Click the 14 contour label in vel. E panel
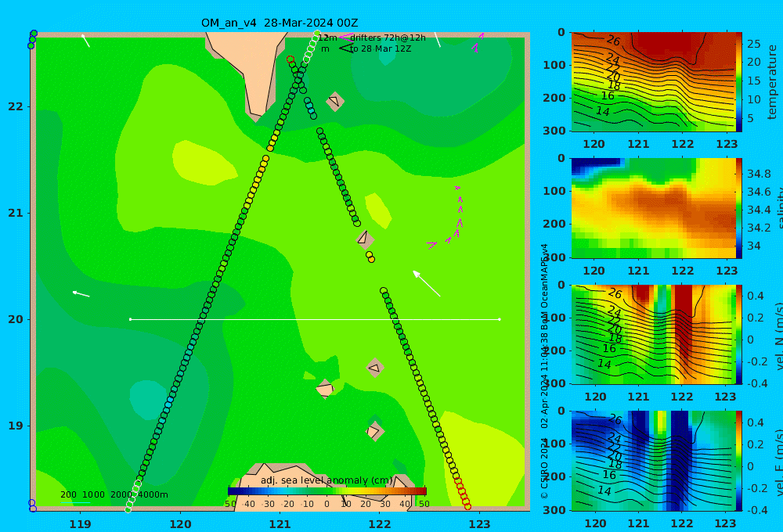 604,491
